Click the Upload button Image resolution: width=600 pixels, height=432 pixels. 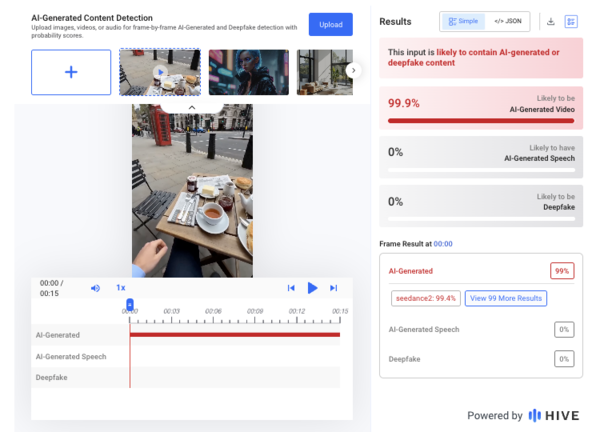tap(331, 24)
